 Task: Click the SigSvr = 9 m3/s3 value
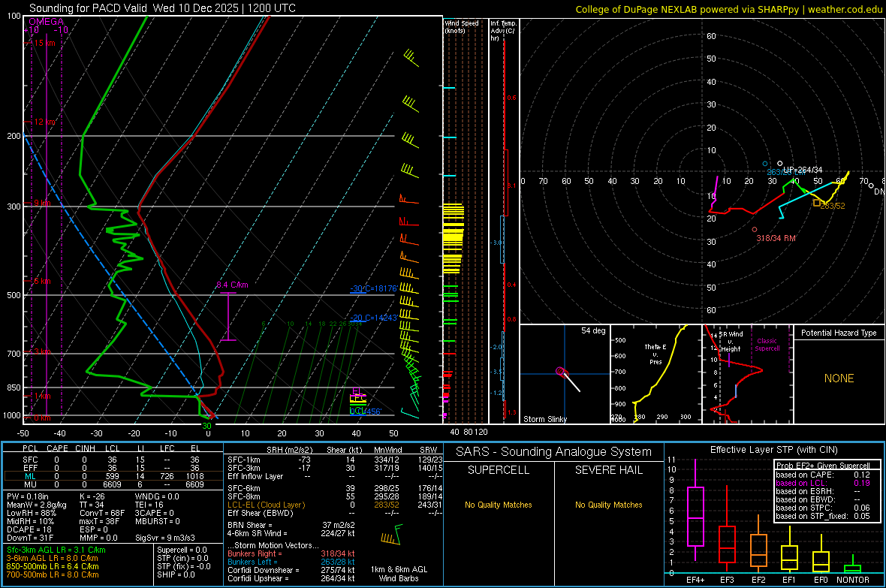click(165, 538)
